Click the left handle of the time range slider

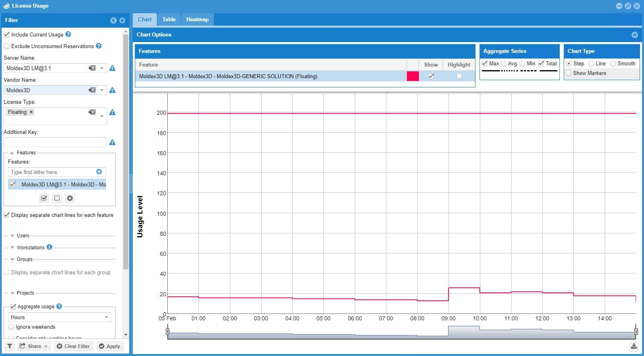[168, 332]
